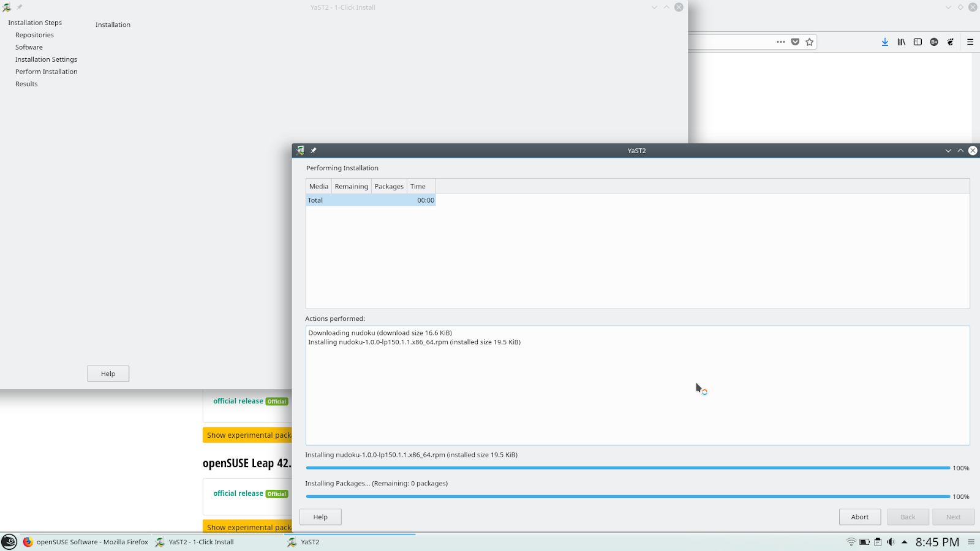This screenshot has width=980, height=551.
Task: Click the YaST2 app icon in front title bar
Action: pyautogui.click(x=300, y=151)
